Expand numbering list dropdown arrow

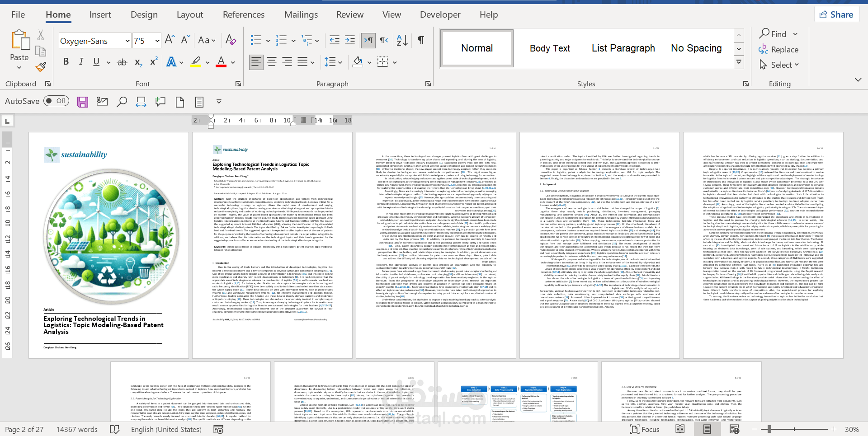coord(293,41)
